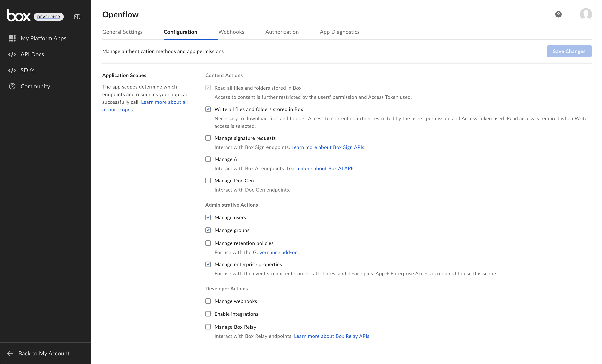This screenshot has width=602, height=364.
Task: Enable Manage signature requests checkbox
Action: tap(208, 138)
